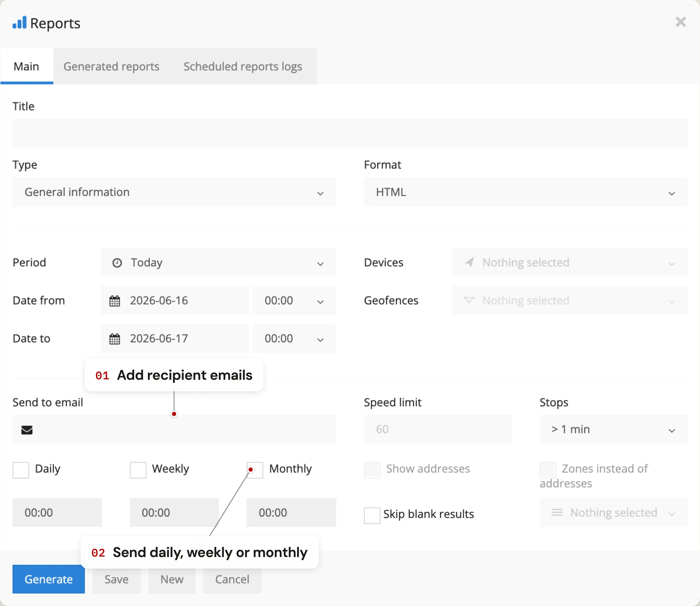Open the Devices Nothing selected dropdown
The height and width of the screenshot is (606, 700).
pos(570,262)
